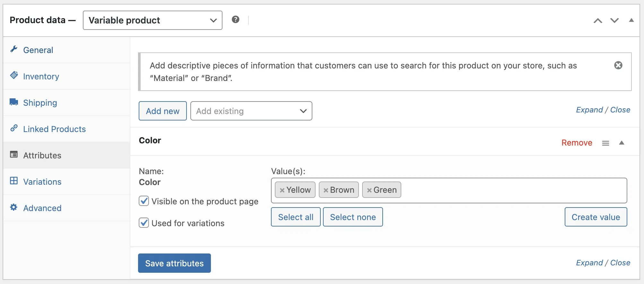This screenshot has width=644, height=284.
Task: Click the Attributes list icon
Action: click(14, 155)
